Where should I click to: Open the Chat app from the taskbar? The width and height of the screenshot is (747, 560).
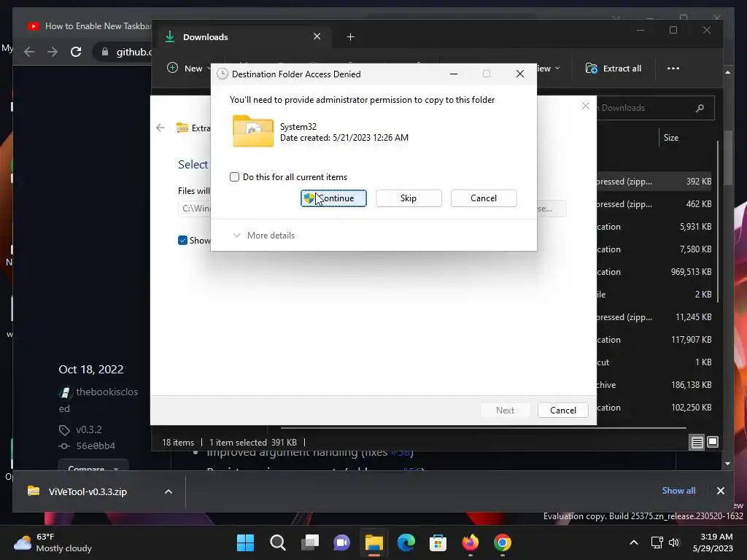pos(341,542)
